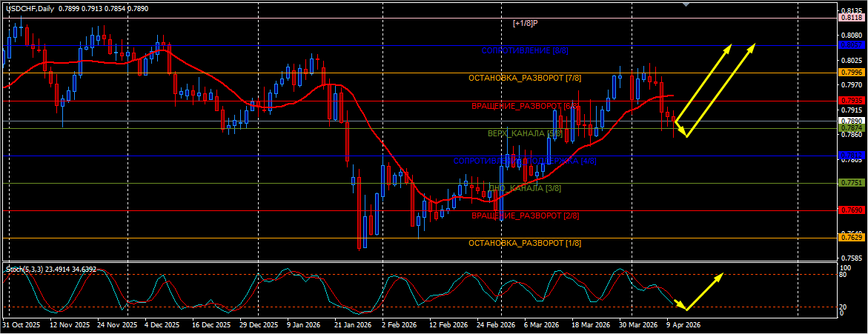The width and height of the screenshot is (868, 334).
Task: Click the 9 Jan 2026 date label
Action: coord(305,326)
